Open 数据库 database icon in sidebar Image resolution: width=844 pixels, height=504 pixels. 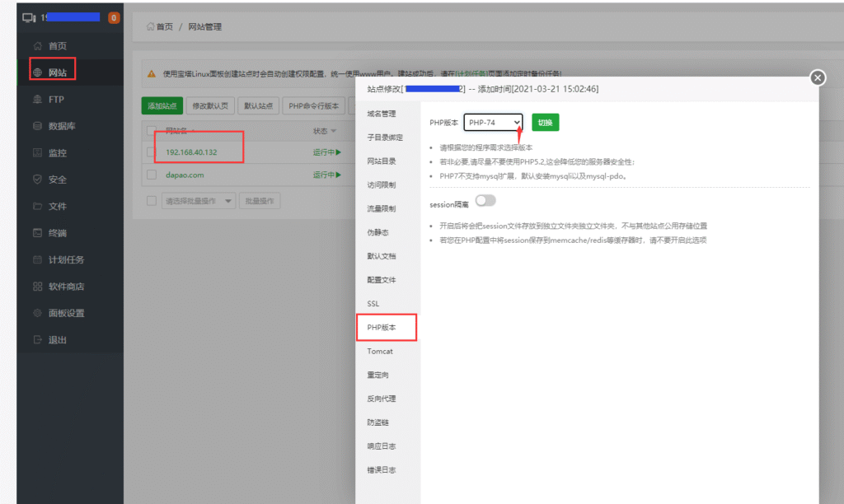(37, 126)
